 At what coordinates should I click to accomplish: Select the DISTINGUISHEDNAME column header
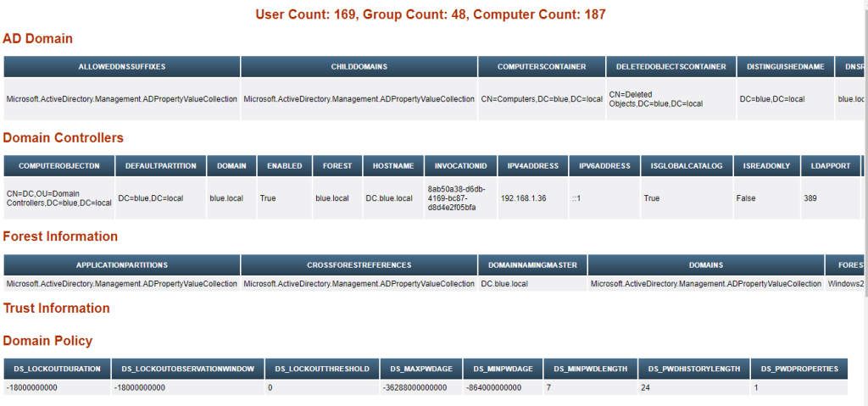click(x=785, y=66)
